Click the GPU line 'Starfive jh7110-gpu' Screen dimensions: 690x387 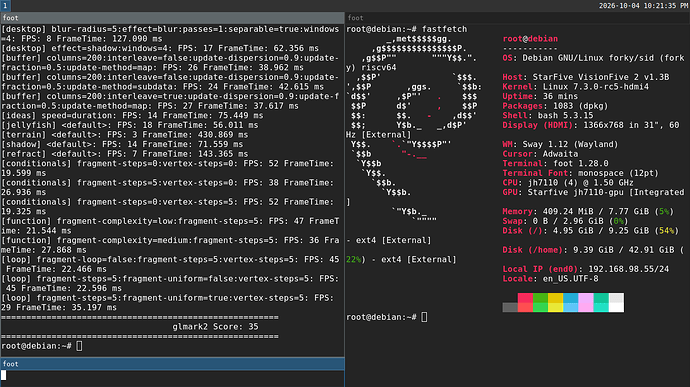pos(593,192)
